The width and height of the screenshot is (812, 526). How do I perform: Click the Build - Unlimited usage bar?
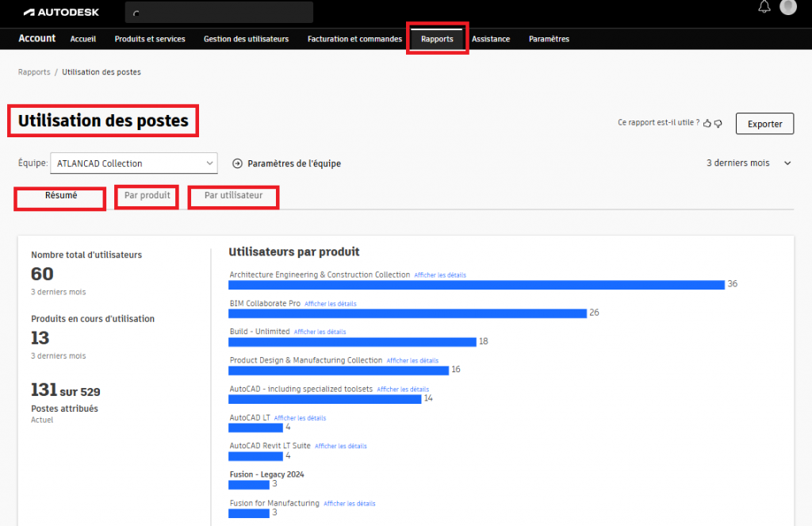[x=352, y=342]
